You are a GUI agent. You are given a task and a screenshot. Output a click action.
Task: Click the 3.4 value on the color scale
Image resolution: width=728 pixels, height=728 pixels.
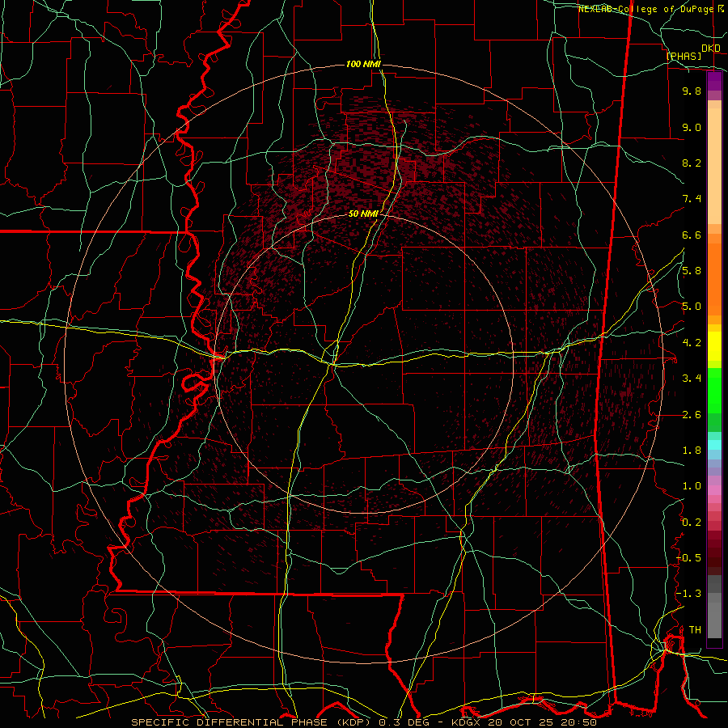[692, 379]
